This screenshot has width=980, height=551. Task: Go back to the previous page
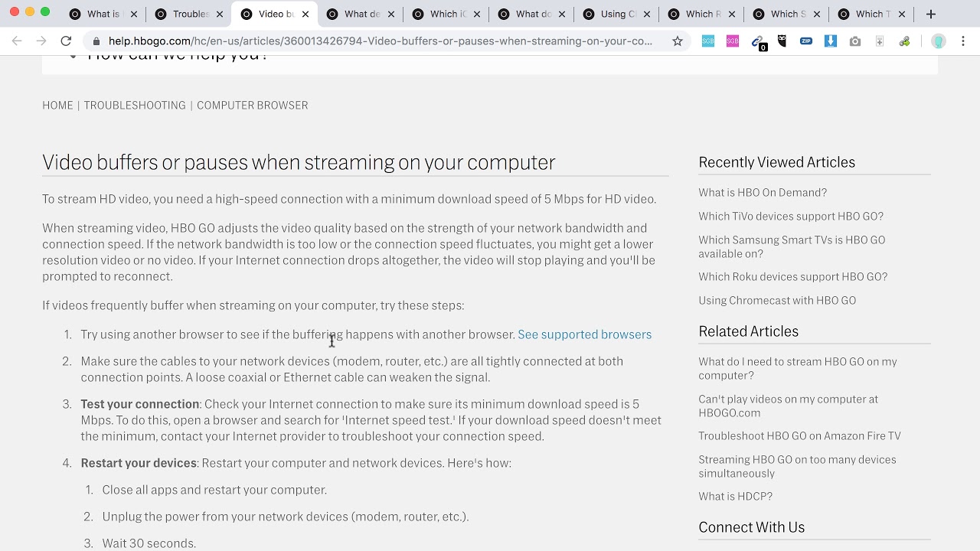click(x=17, y=41)
